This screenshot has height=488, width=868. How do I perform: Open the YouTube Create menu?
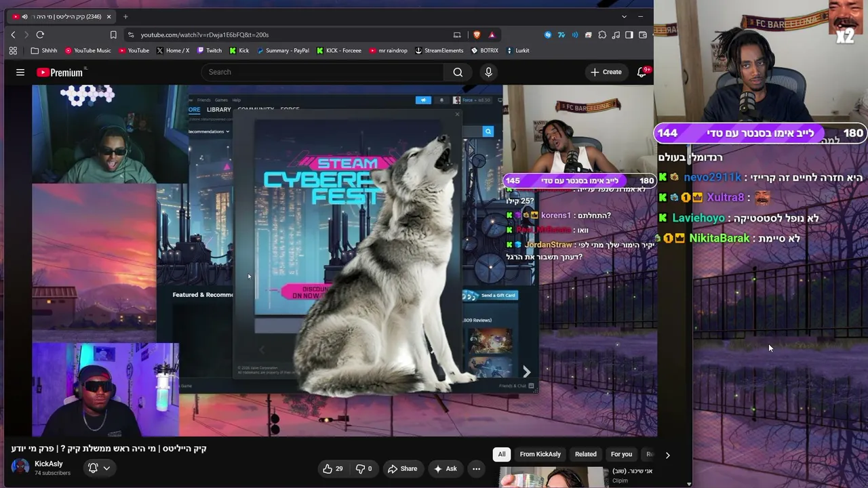(606, 72)
